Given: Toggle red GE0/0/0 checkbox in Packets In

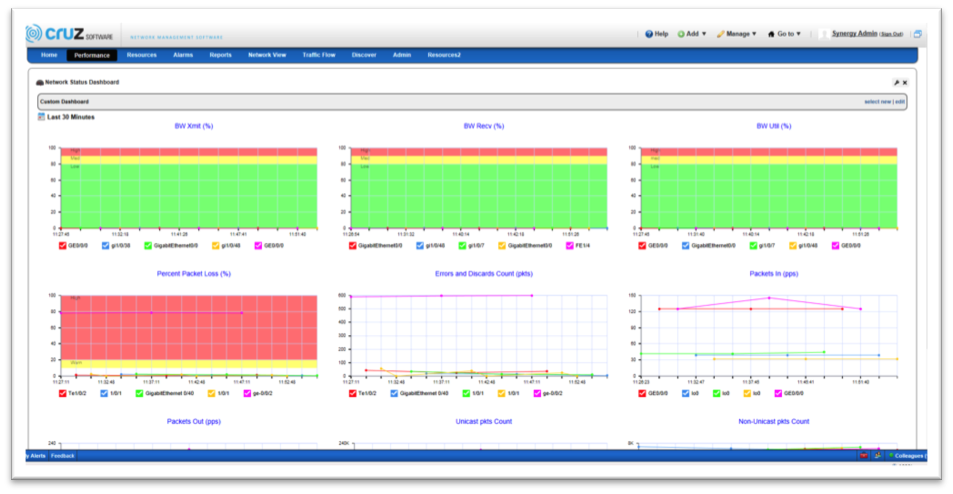Looking at the screenshot, I should (x=642, y=393).
